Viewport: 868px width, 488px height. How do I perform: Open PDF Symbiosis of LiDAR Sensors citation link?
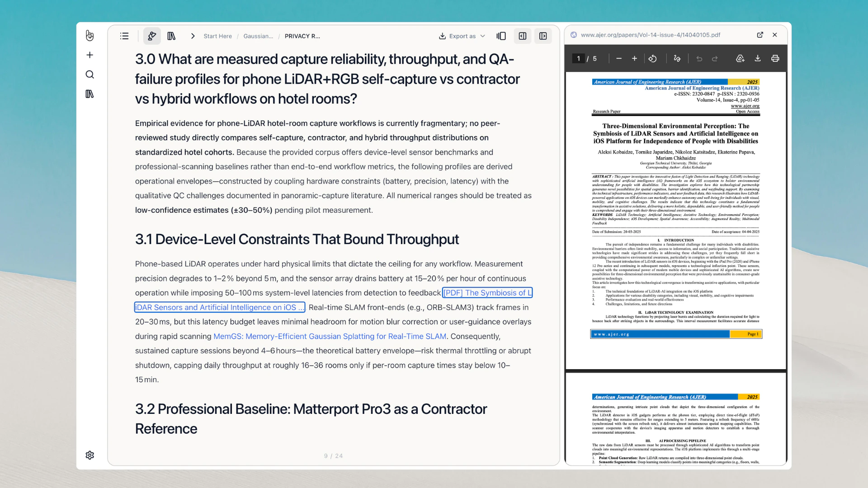click(x=487, y=293)
